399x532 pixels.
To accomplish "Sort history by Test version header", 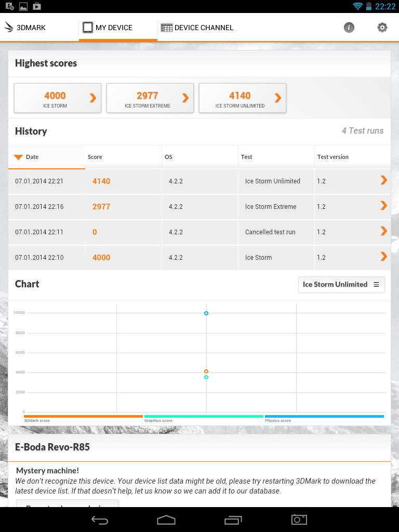I will [353, 157].
